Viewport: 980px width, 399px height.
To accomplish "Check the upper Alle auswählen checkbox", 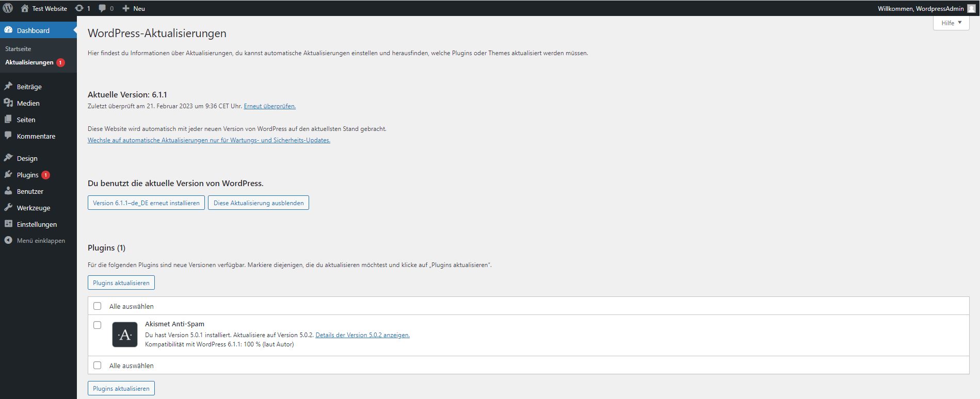I will [x=97, y=306].
